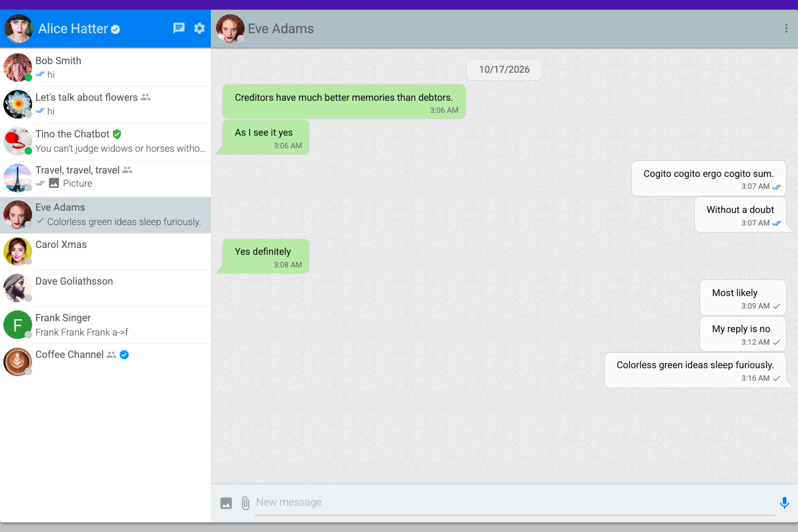This screenshot has width=798, height=532.
Task: Open the Coffee Channel chat
Action: (105, 361)
